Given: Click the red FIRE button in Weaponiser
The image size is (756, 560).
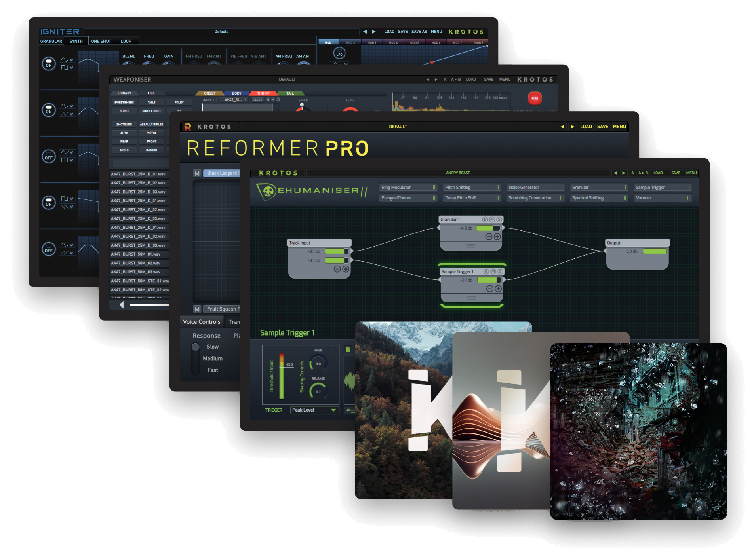Looking at the screenshot, I should [x=535, y=98].
